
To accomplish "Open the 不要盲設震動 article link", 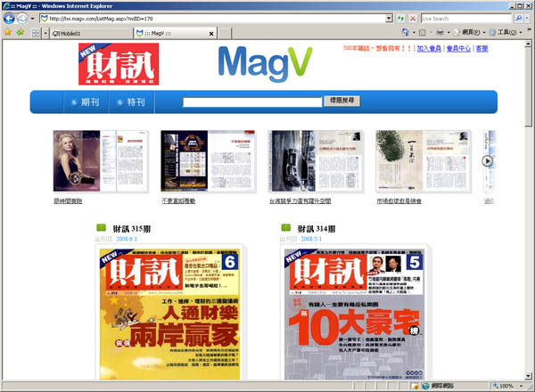I will coord(178,201).
